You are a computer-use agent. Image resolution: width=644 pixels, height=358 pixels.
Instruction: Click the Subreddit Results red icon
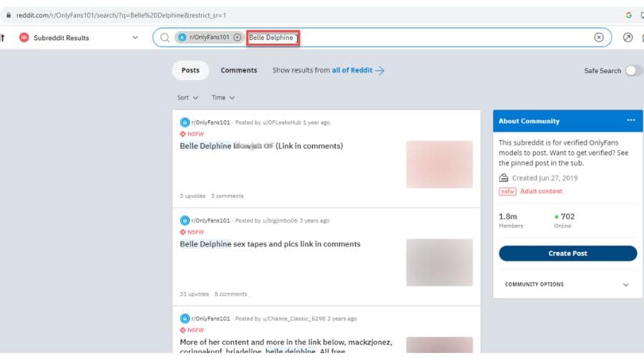24,37
